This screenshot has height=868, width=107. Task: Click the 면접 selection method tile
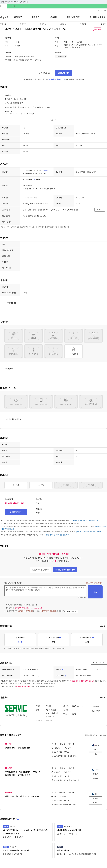(41, 485)
